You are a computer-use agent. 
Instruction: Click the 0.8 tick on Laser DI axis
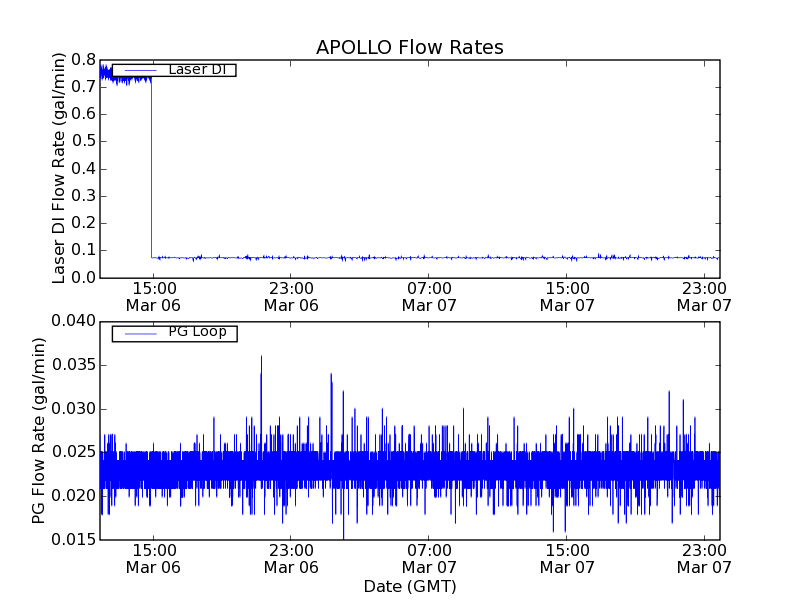pos(84,60)
